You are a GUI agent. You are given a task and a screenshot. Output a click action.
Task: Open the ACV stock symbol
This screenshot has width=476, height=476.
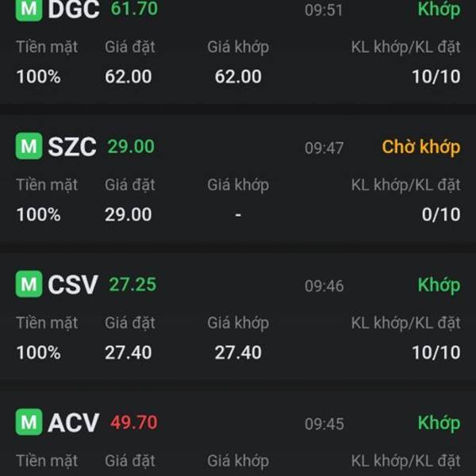[x=74, y=423]
